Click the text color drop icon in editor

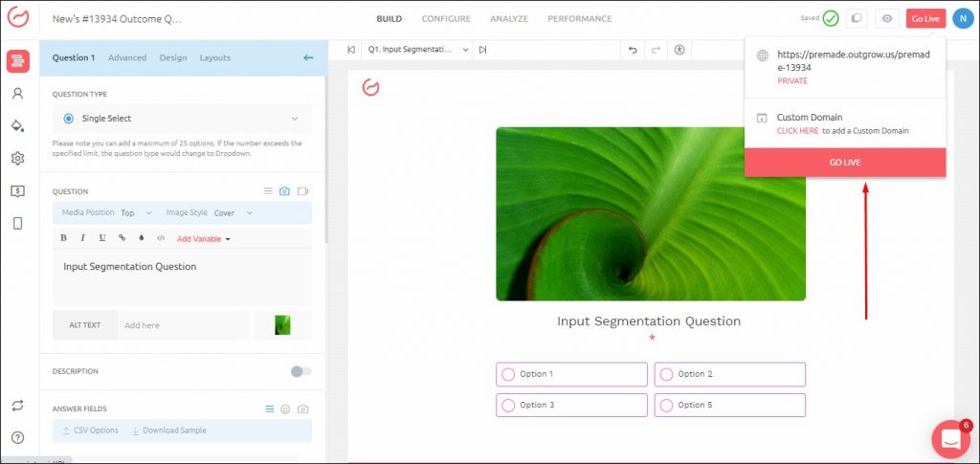tap(141, 238)
